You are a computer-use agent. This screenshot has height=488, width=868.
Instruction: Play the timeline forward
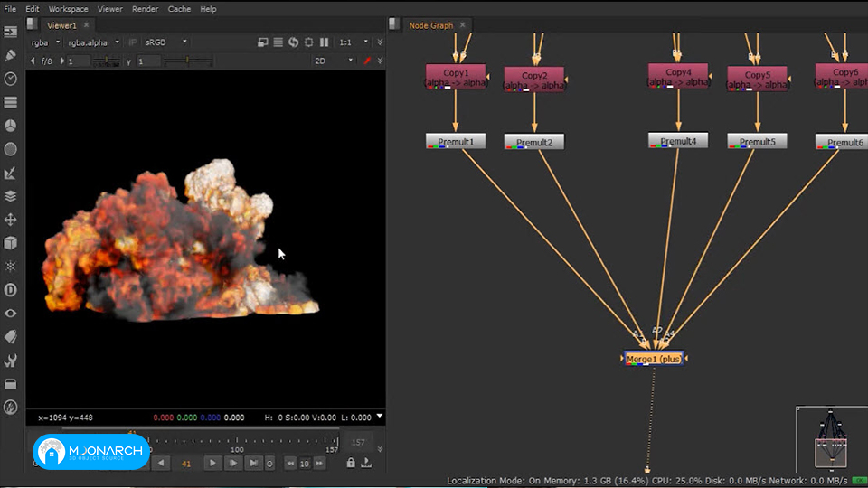212,463
